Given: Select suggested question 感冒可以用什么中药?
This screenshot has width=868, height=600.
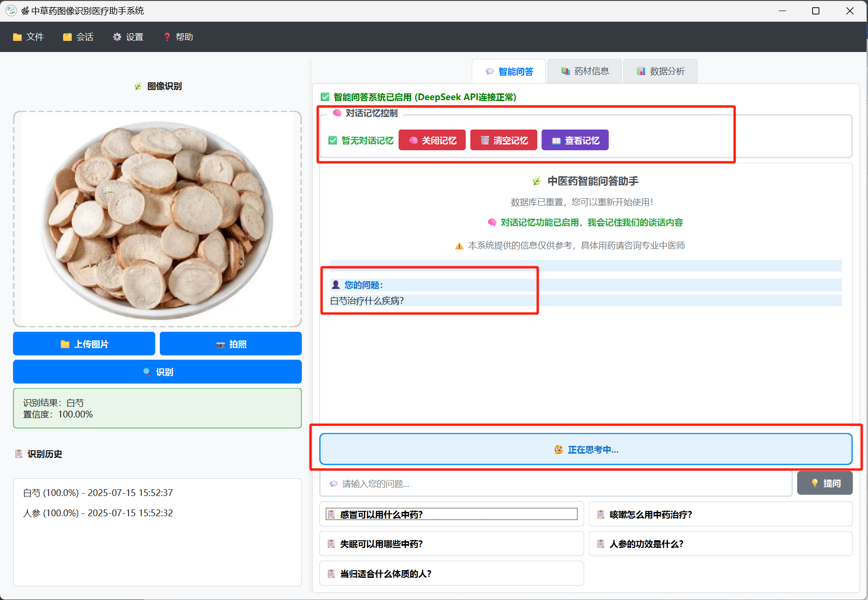Looking at the screenshot, I should 452,514.
